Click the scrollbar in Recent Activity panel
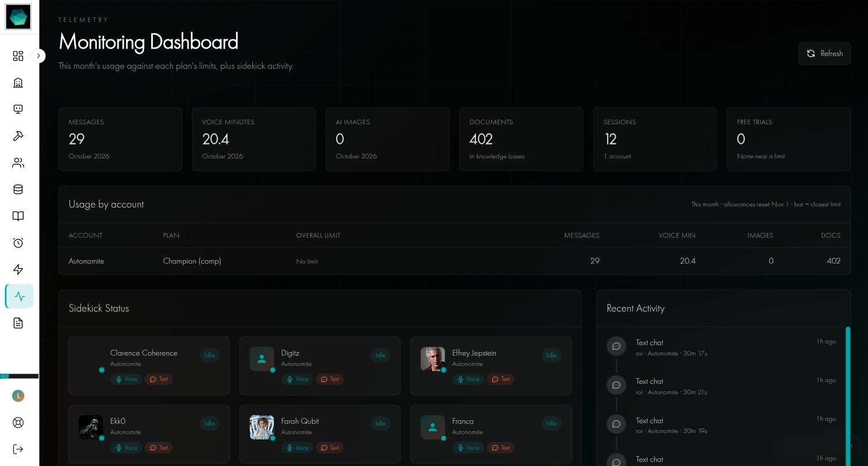Screen dimensions: 868x466 [848, 396]
